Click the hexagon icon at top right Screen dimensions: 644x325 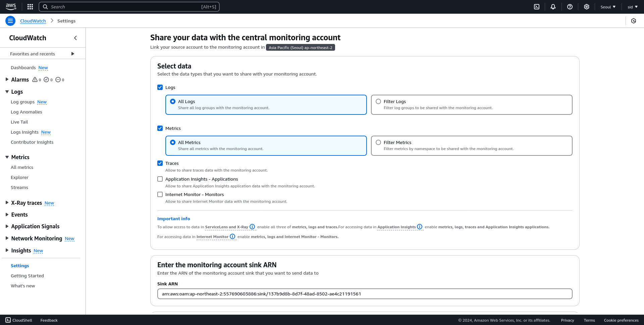pos(634,21)
